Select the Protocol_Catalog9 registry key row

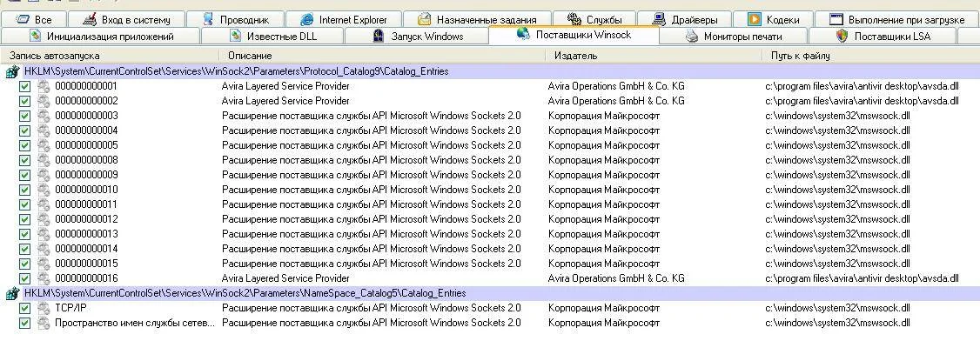coord(490,71)
